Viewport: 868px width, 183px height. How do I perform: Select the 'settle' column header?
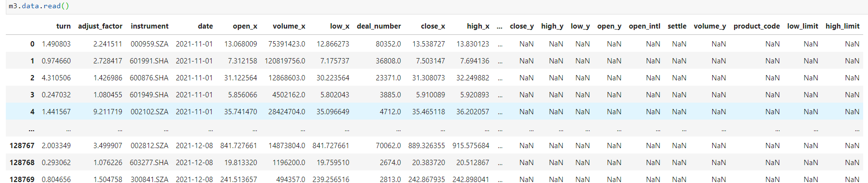tap(677, 26)
